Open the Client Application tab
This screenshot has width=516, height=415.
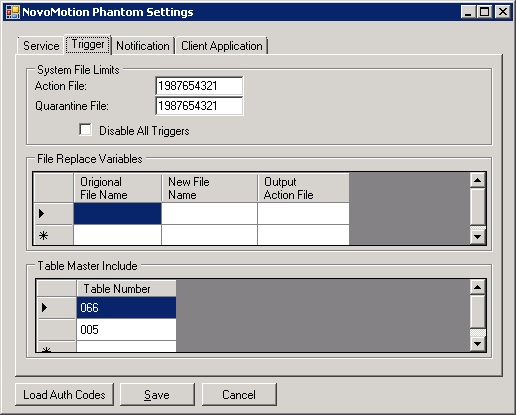click(222, 46)
